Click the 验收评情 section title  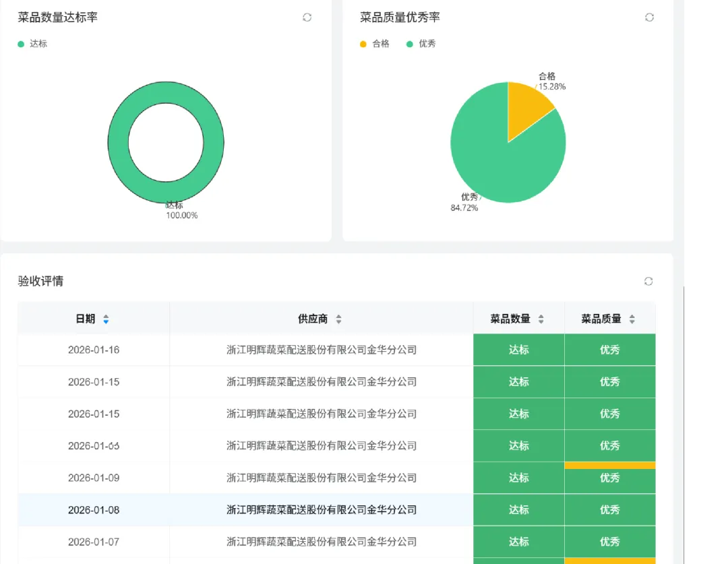pos(40,281)
